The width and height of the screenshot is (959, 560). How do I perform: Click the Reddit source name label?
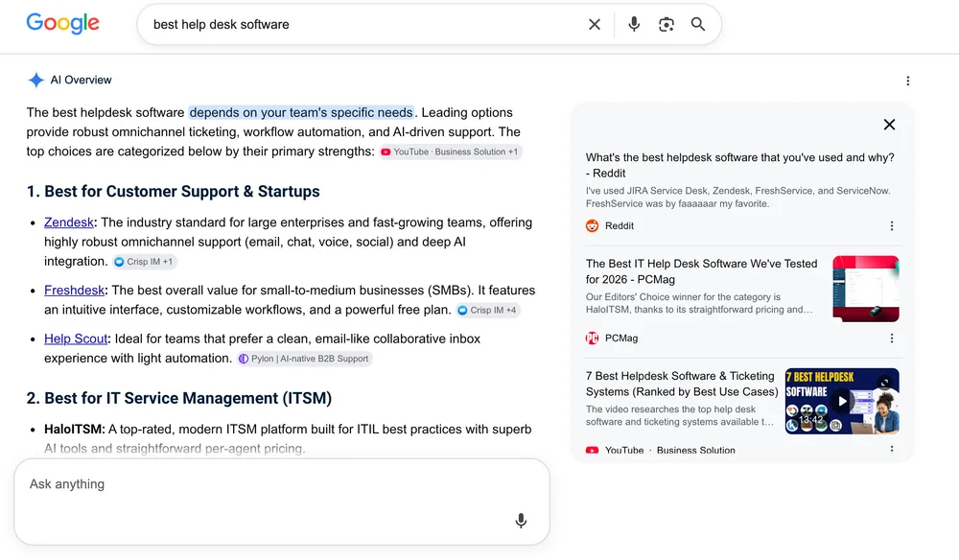[x=619, y=225]
